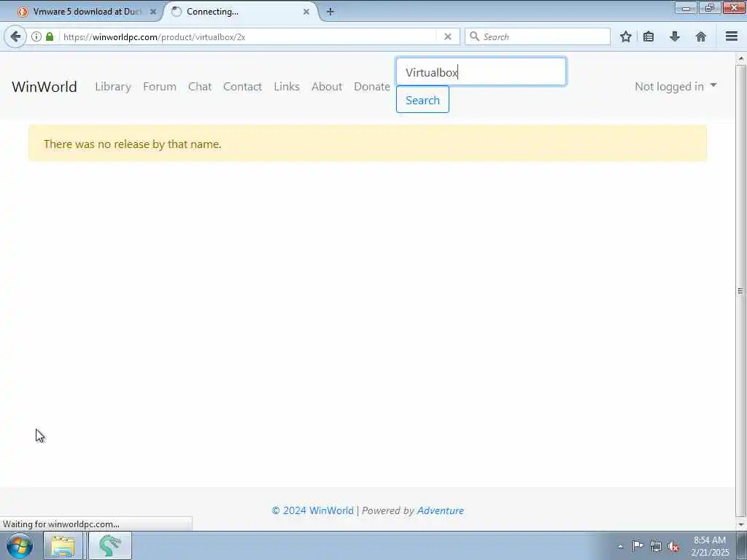Show bookmarks list icon in toolbar
Image resolution: width=747 pixels, height=560 pixels.
[649, 36]
